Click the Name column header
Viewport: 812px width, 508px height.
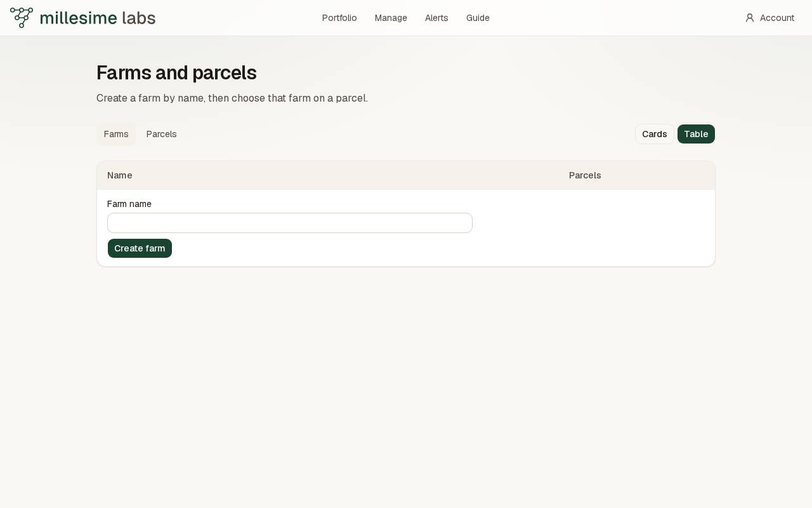click(x=120, y=175)
